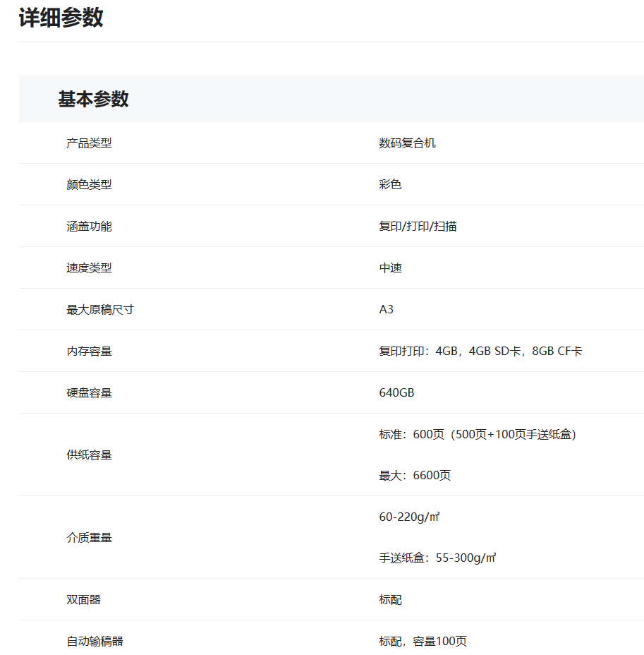This screenshot has height=655, width=644.
Task: Select the A3 original size value
Action: (386, 310)
